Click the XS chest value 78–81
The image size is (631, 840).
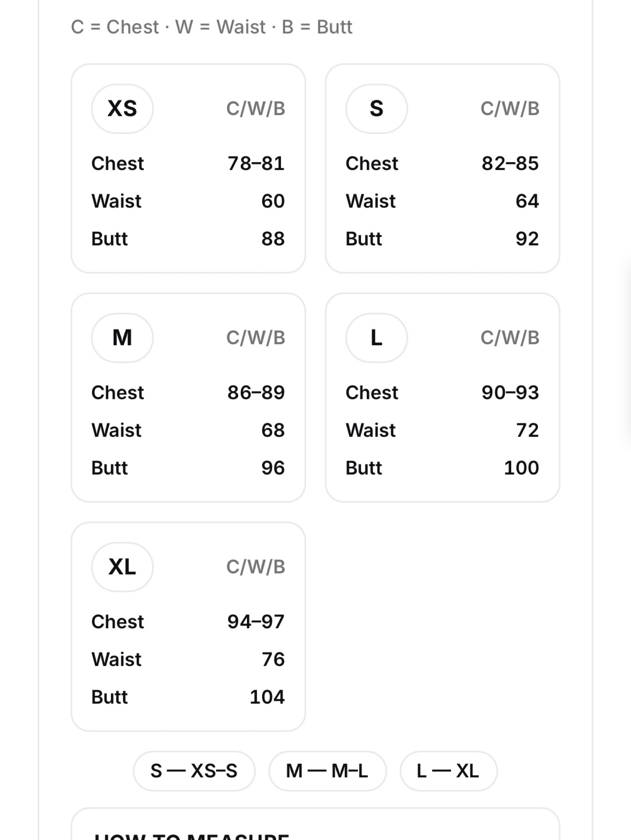tap(256, 164)
